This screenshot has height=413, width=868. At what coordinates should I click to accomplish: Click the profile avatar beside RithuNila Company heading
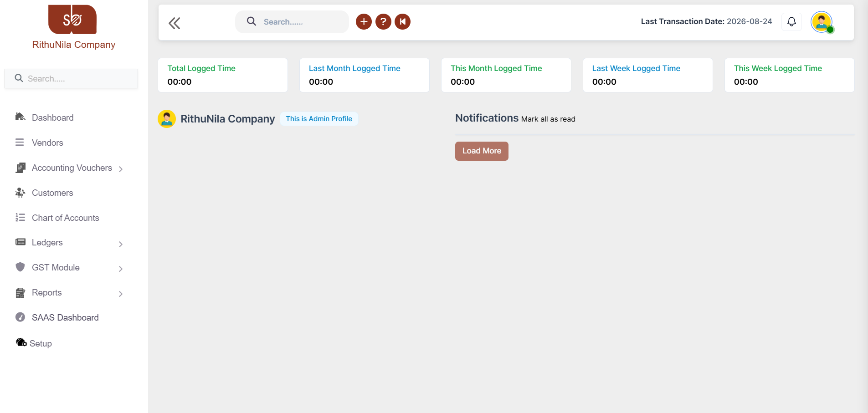pos(167,119)
